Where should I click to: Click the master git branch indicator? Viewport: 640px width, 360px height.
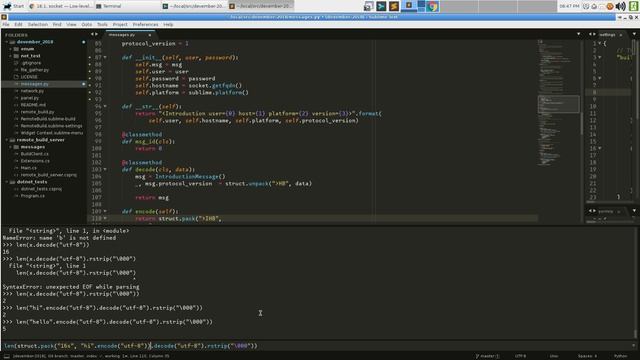coord(487,356)
